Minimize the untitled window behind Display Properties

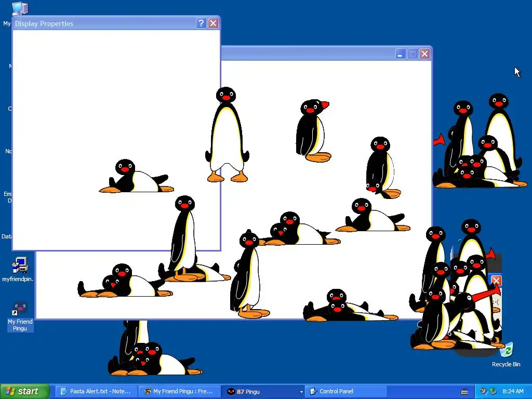[401, 54]
